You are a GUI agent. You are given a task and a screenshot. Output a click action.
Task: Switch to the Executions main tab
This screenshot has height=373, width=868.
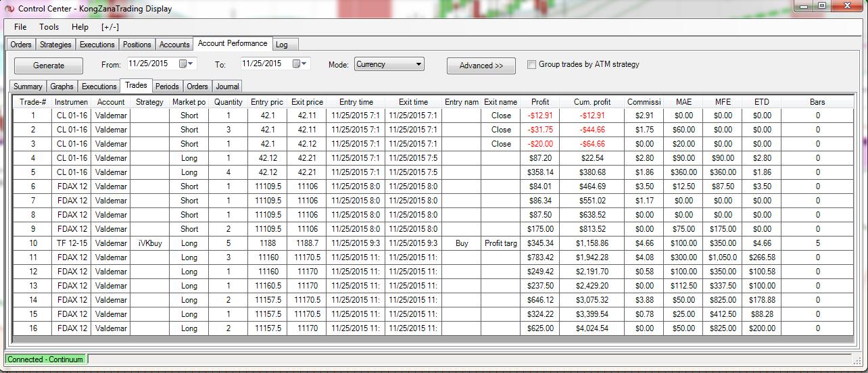(x=97, y=45)
